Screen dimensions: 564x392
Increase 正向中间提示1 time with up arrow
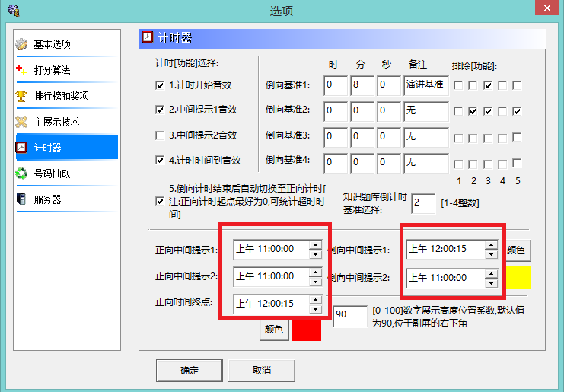[x=315, y=245]
